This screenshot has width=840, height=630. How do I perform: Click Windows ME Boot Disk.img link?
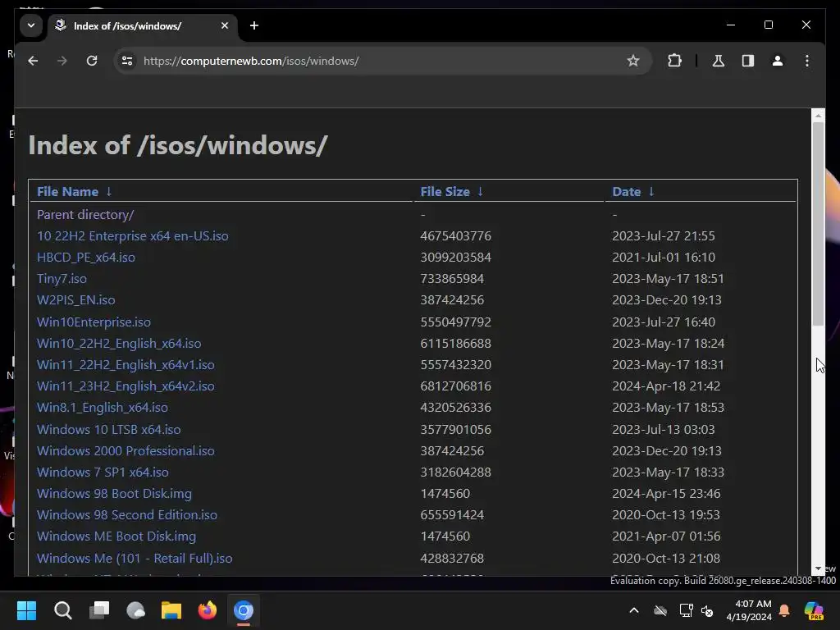[116, 536]
